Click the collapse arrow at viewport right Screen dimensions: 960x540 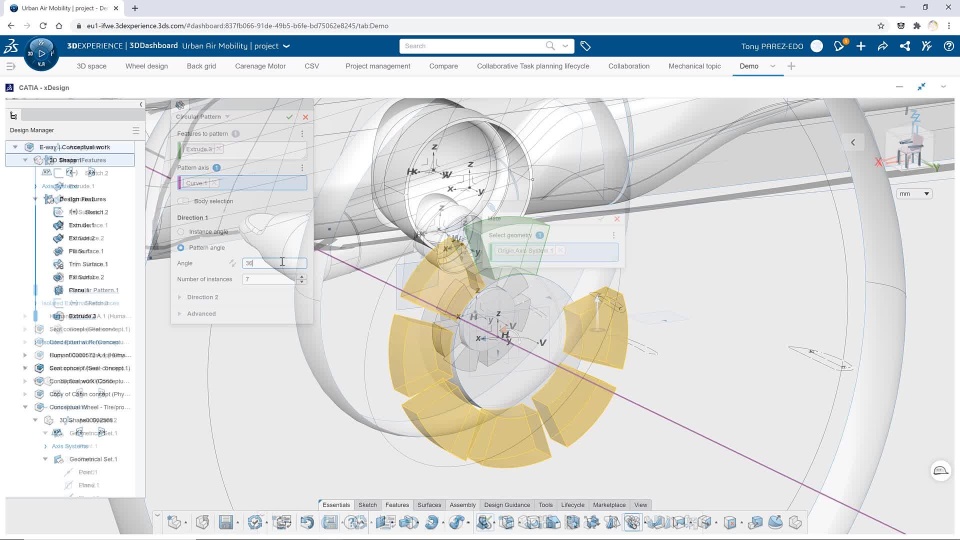(x=853, y=142)
